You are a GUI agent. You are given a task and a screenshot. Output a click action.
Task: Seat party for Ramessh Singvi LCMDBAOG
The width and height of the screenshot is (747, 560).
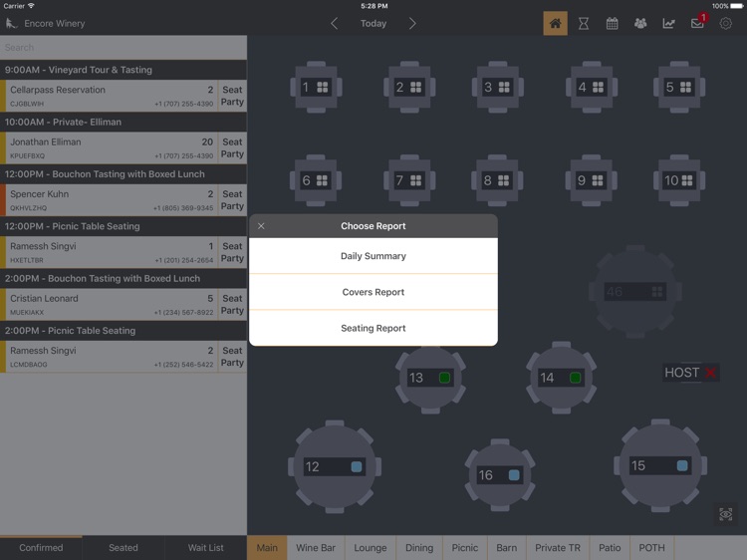point(232,357)
